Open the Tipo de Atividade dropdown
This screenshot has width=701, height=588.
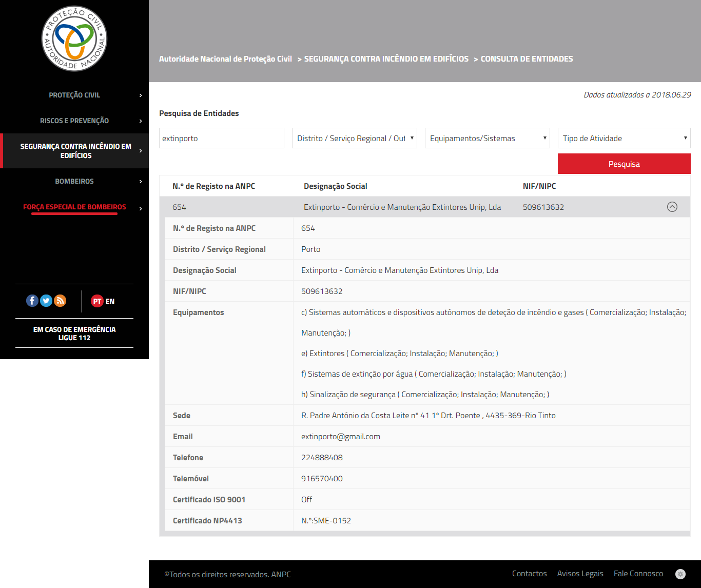click(624, 138)
